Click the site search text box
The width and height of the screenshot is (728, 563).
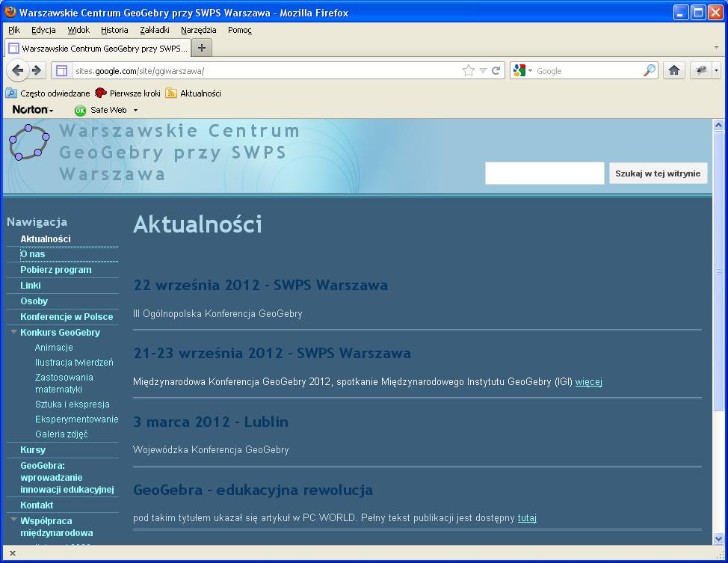click(545, 173)
